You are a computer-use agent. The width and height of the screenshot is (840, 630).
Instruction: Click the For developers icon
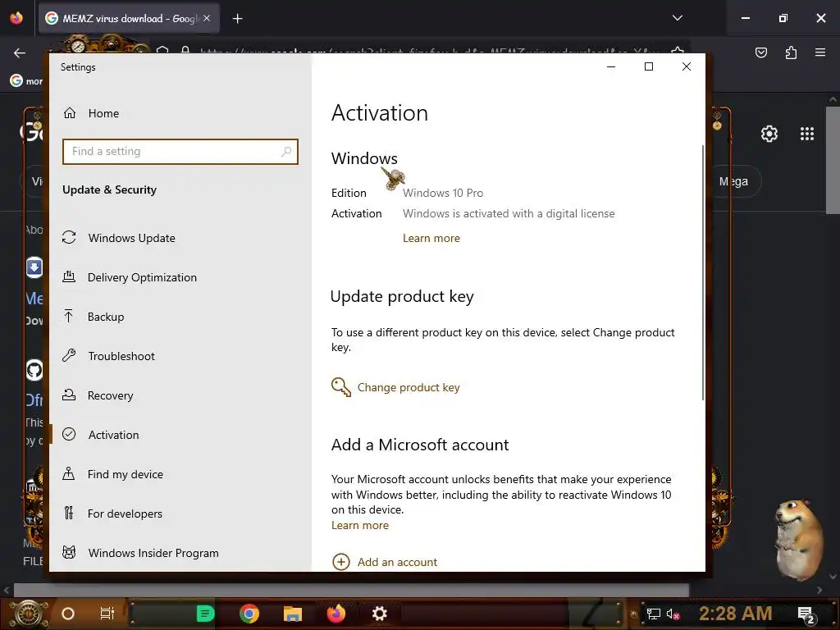coord(69,513)
